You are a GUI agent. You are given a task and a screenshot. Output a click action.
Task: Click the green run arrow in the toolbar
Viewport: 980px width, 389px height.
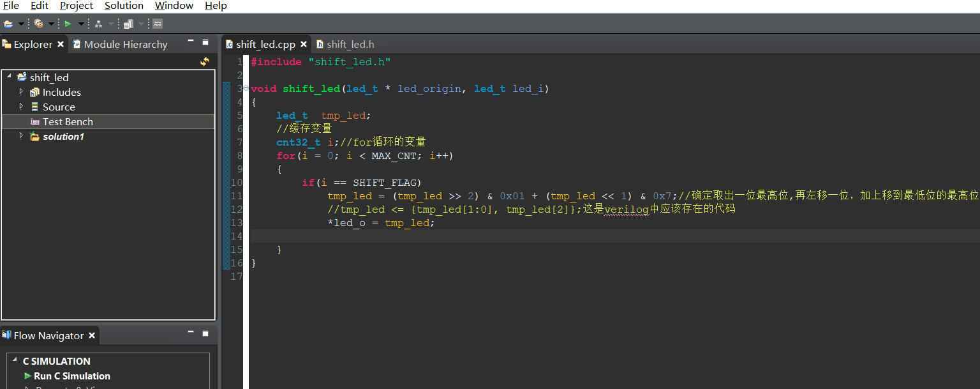68,24
